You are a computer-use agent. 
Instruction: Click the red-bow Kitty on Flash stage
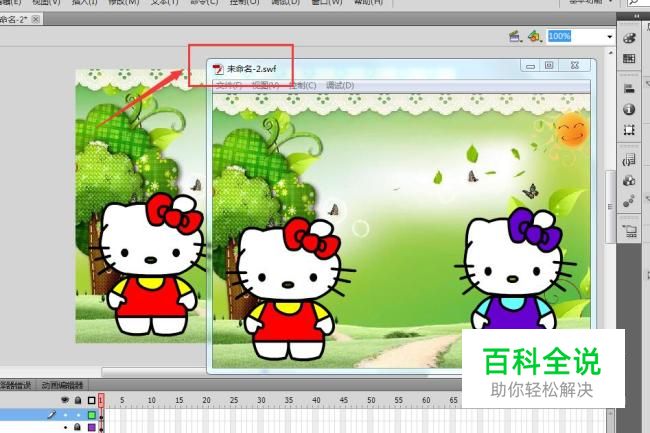point(149,263)
